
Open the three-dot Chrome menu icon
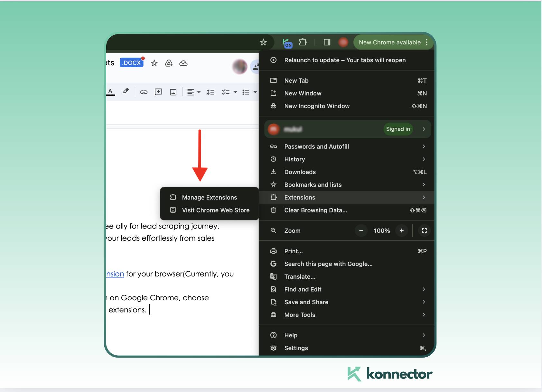pyautogui.click(x=427, y=42)
